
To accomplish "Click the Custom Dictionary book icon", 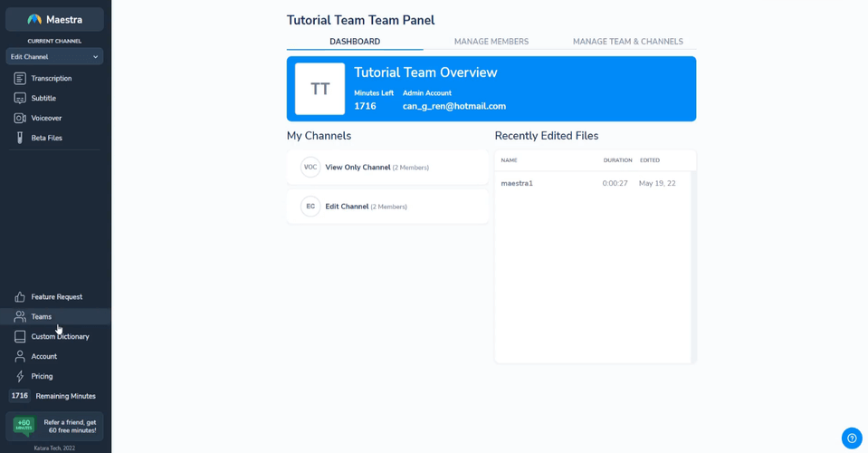I will (20, 337).
